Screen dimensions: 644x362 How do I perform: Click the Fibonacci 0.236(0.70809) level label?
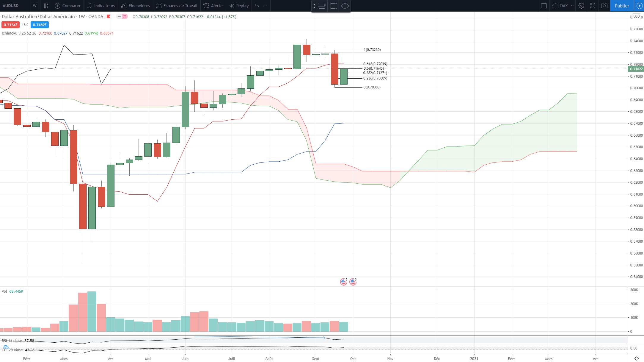pos(375,78)
